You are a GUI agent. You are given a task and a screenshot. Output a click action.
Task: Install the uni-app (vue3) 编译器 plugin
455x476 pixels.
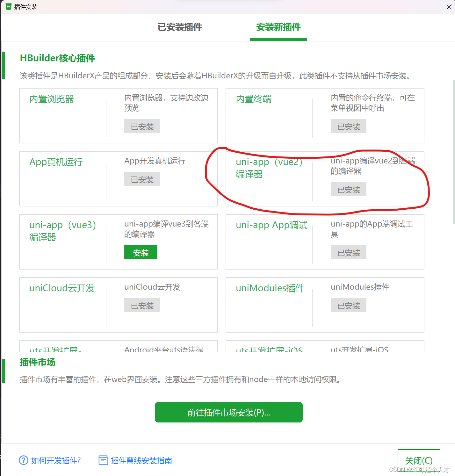141,252
